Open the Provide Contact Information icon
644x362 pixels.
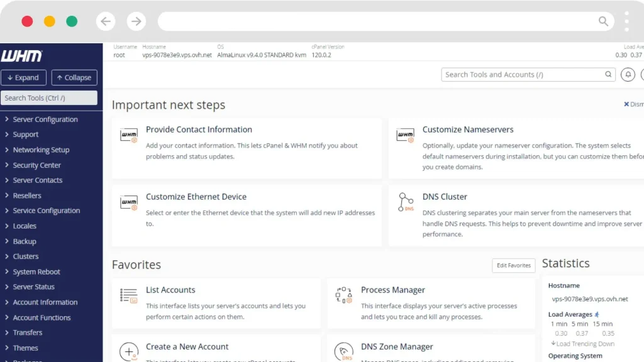tap(128, 134)
